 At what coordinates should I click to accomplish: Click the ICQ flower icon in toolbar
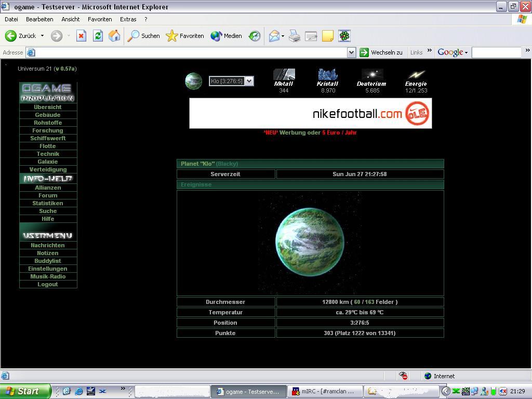pyautogui.click(x=344, y=36)
